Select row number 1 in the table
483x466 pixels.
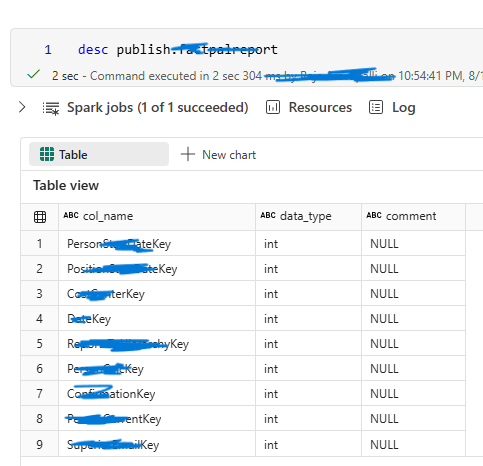(x=39, y=244)
